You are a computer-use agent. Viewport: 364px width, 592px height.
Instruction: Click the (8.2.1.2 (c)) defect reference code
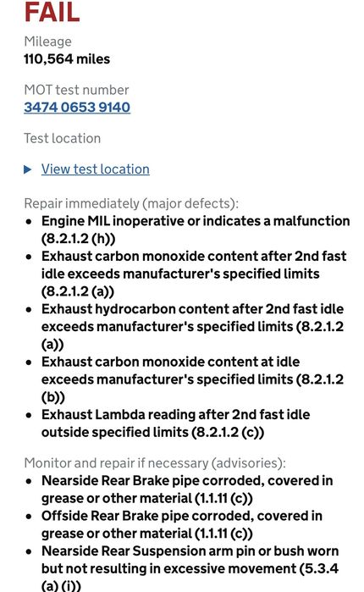[228, 432]
